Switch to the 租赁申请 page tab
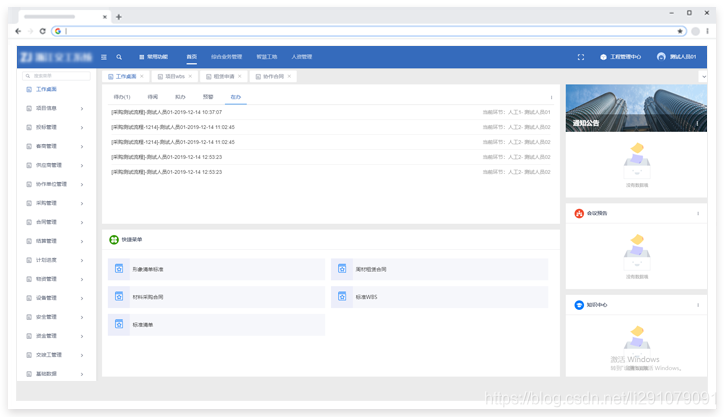726x417 pixels. click(224, 76)
